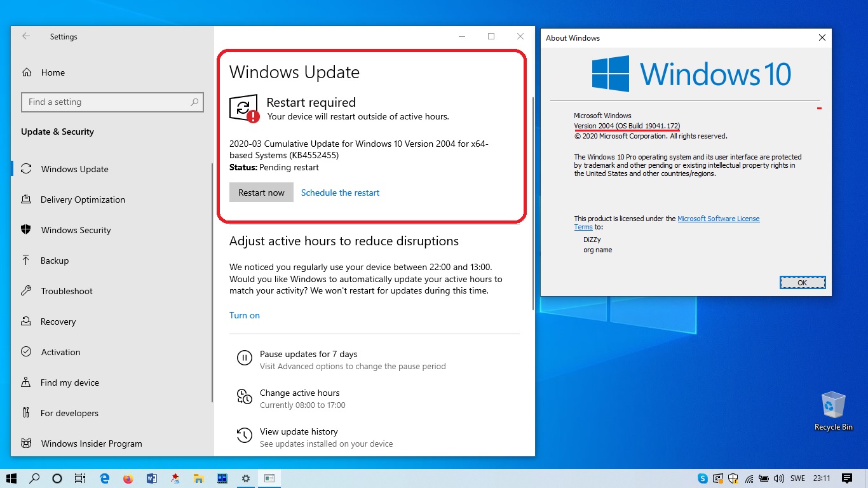Open the clock showing 23:11
The image size is (868, 488).
822,478
